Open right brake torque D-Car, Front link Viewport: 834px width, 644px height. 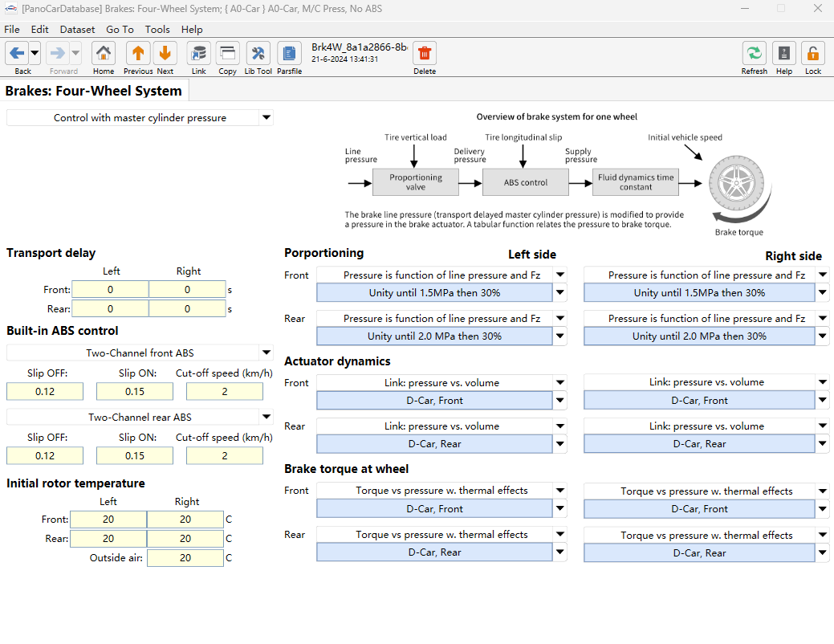click(x=699, y=509)
